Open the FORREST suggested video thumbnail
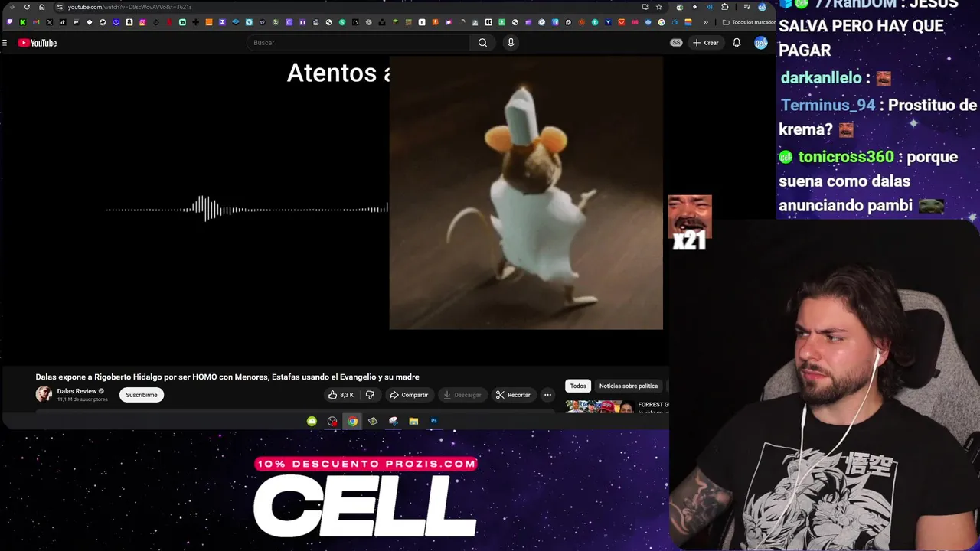Image resolution: width=980 pixels, height=551 pixels. pyautogui.click(x=599, y=406)
